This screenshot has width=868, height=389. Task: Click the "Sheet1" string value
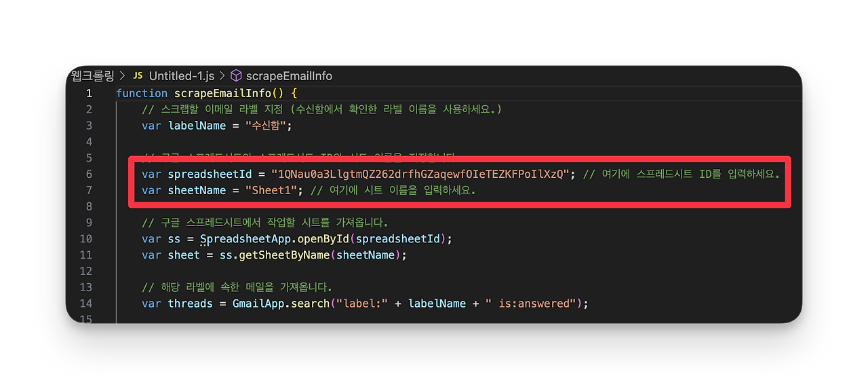click(x=271, y=190)
